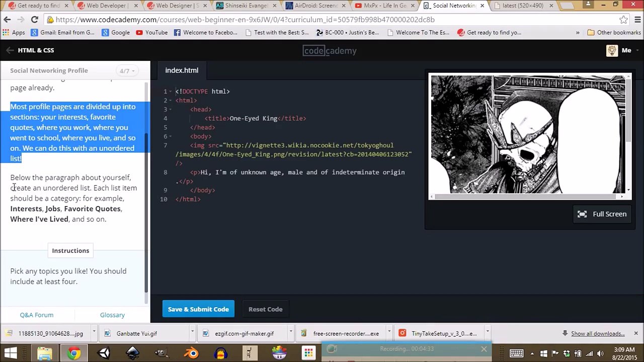Open the Other bookmarks folder
Screen dimensions: 644x362
[x=613, y=32]
